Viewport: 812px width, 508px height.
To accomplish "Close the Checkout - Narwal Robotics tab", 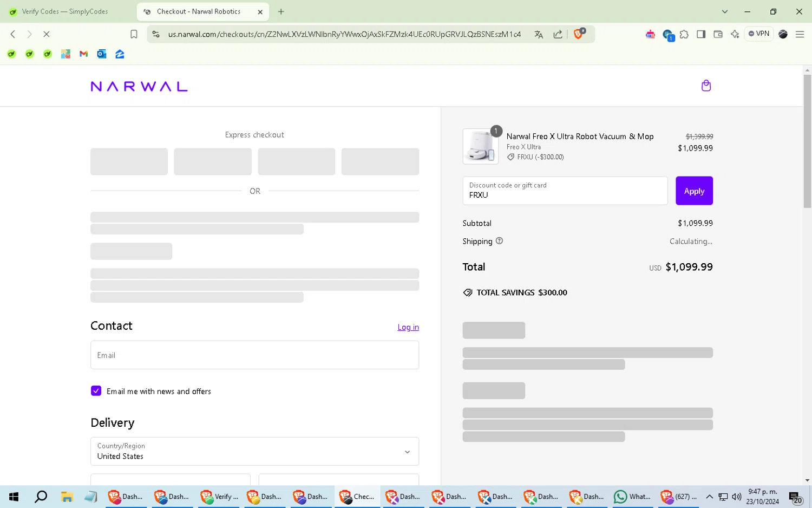I will pyautogui.click(x=260, y=11).
